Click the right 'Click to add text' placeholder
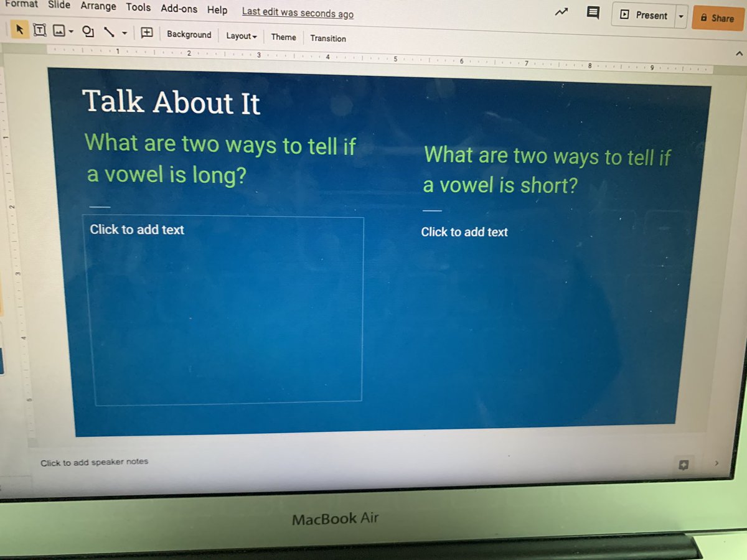 click(x=464, y=232)
